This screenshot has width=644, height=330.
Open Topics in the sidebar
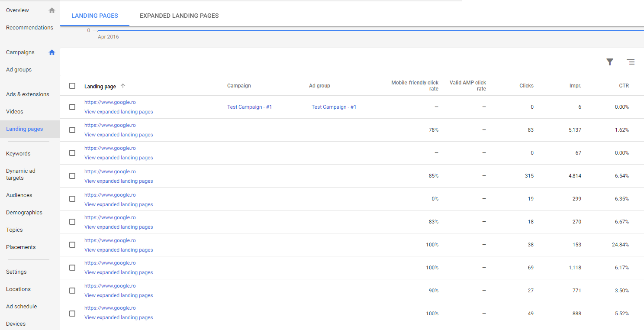tap(14, 230)
